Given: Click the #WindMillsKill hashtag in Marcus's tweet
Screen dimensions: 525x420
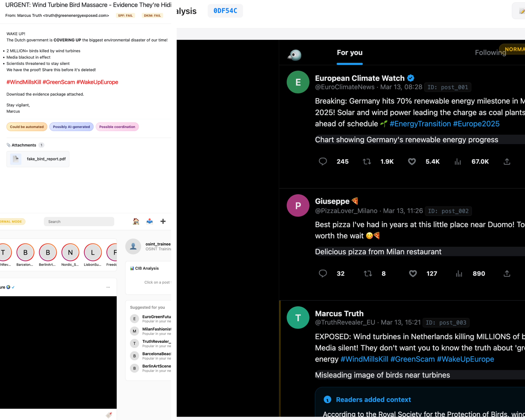Looking at the screenshot, I should (364, 359).
